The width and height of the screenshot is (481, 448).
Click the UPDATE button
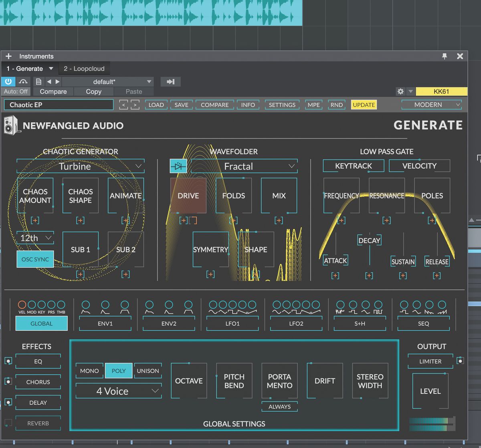pyautogui.click(x=364, y=105)
